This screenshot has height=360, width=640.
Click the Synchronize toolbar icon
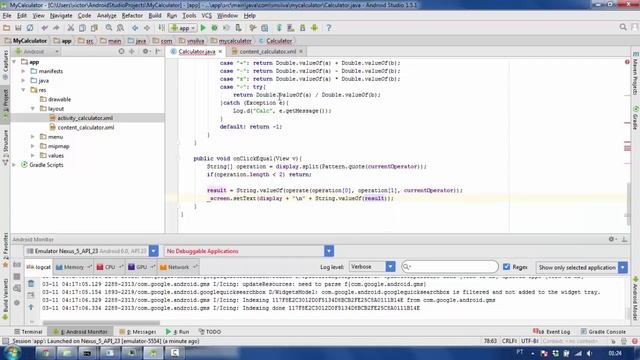[x=30, y=28]
